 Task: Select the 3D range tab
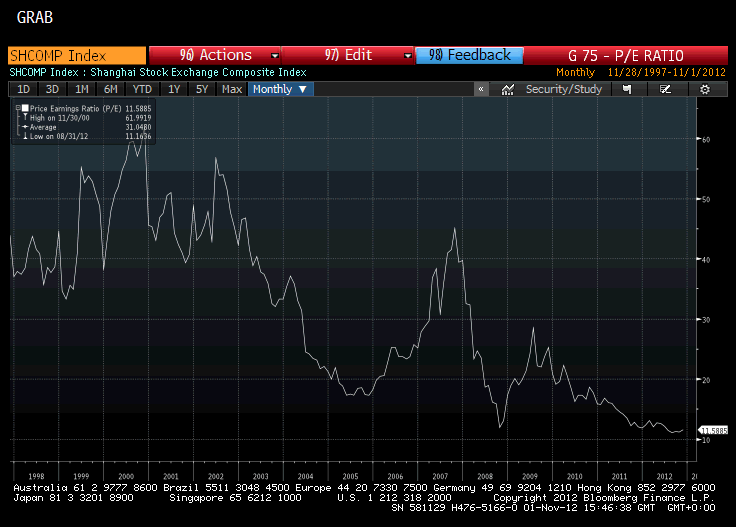point(52,89)
